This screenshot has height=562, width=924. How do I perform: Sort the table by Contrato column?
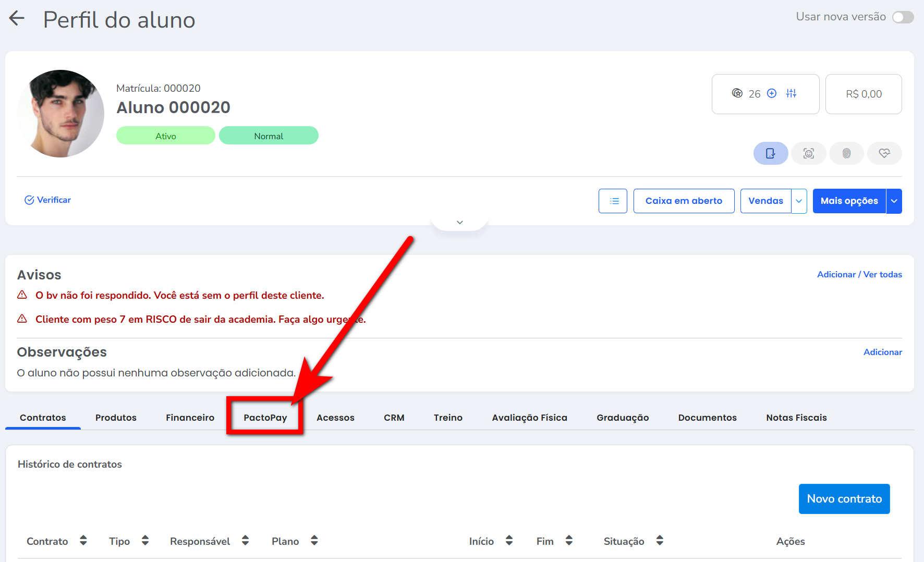(83, 541)
